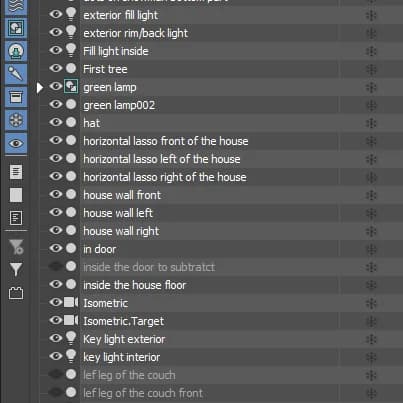
Task: Click the freeze snowflake in the Isometric row
Action: point(371,303)
